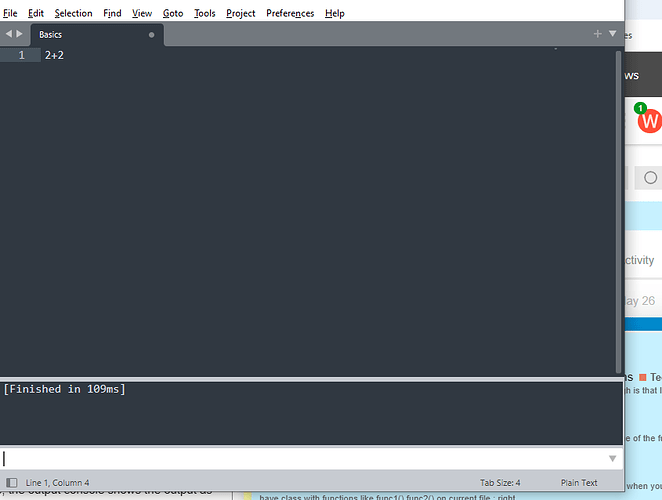662x500 pixels.
Task: Toggle the side bar panel switcher icon
Action: 11,482
